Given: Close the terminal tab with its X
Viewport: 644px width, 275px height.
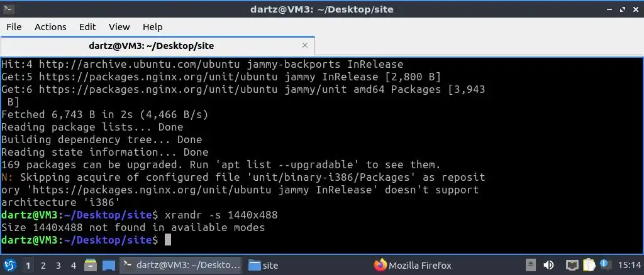Looking at the screenshot, I should coord(305,45).
